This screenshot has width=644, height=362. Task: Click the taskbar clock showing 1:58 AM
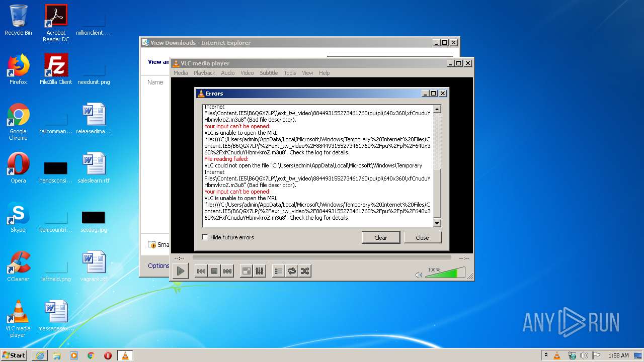[x=618, y=355]
